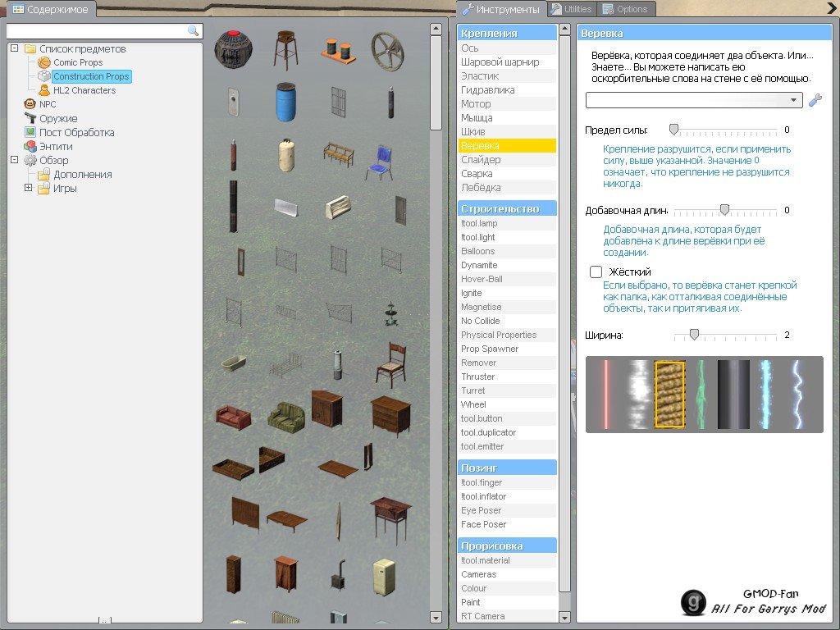
Task: Open the NPC category
Action: (x=48, y=104)
